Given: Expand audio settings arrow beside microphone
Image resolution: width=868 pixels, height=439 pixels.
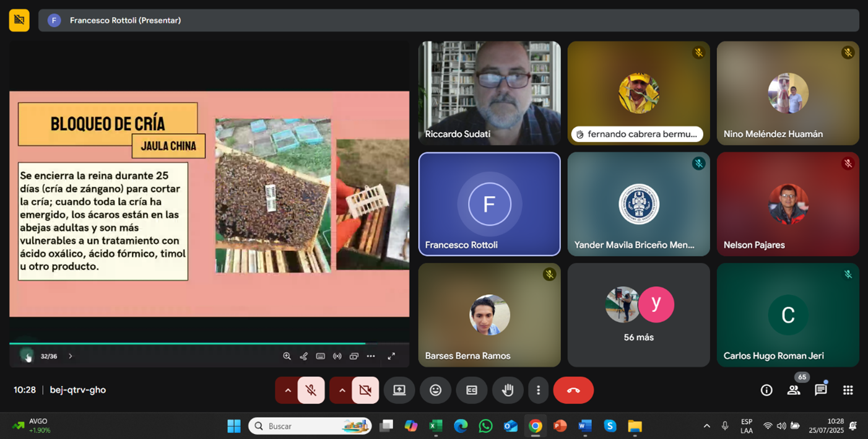Looking at the screenshot, I should click(x=288, y=390).
